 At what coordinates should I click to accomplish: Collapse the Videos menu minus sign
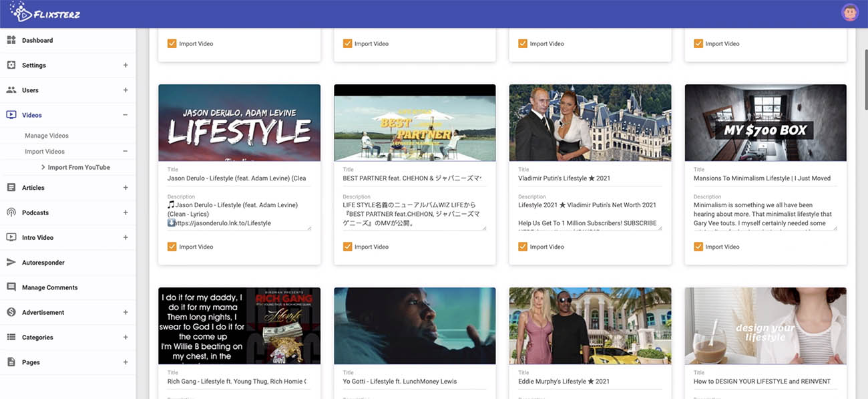[x=126, y=115]
